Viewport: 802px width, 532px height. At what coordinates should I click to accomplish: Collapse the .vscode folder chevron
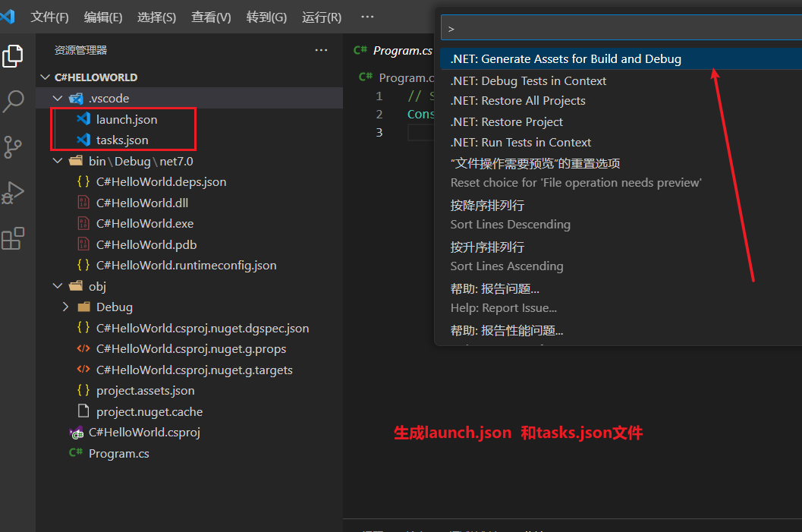pos(58,98)
